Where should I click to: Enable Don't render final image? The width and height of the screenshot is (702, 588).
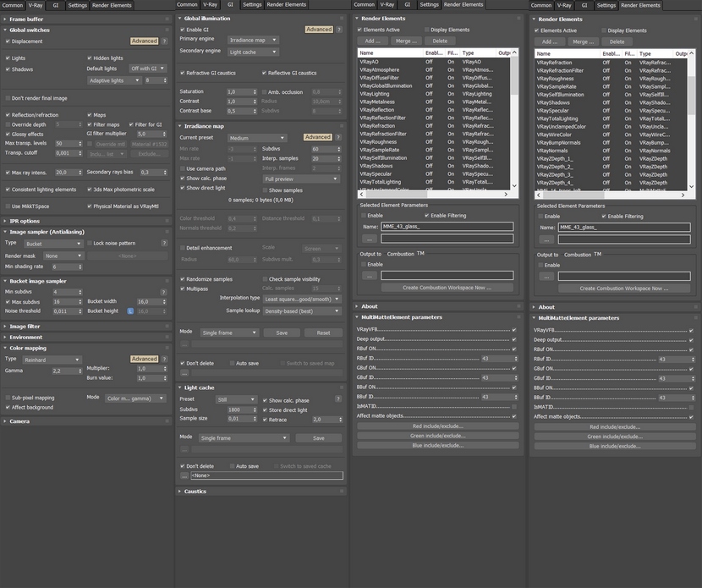(8, 98)
